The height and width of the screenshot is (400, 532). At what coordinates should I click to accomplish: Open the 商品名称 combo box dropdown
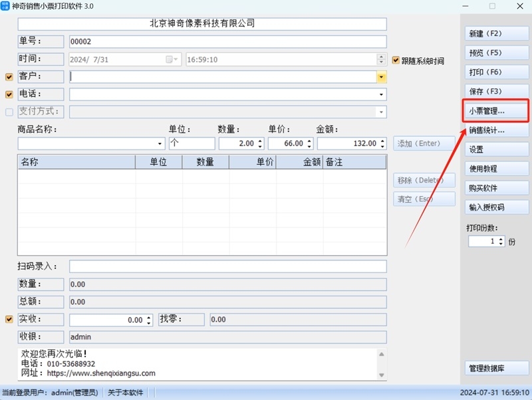pos(160,144)
